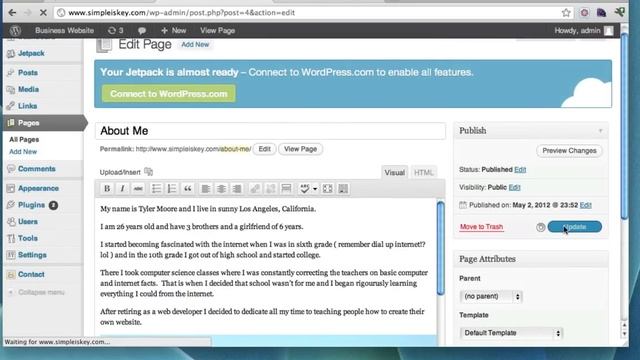
Task: Show the kitchen sink toolbar row
Action: (343, 189)
